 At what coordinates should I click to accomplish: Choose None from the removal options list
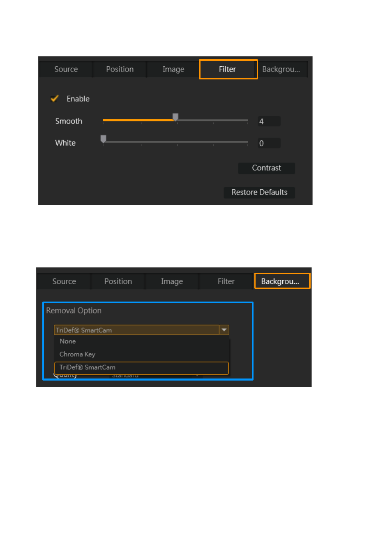[x=68, y=341]
